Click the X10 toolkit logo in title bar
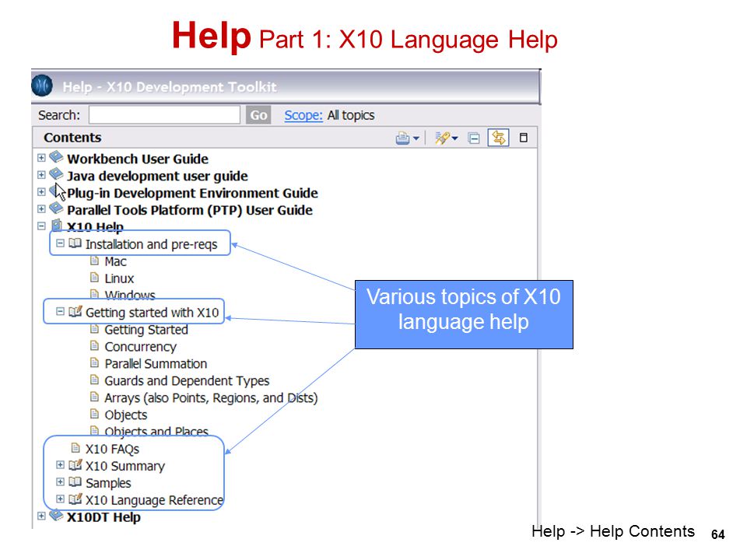 pyautogui.click(x=42, y=86)
